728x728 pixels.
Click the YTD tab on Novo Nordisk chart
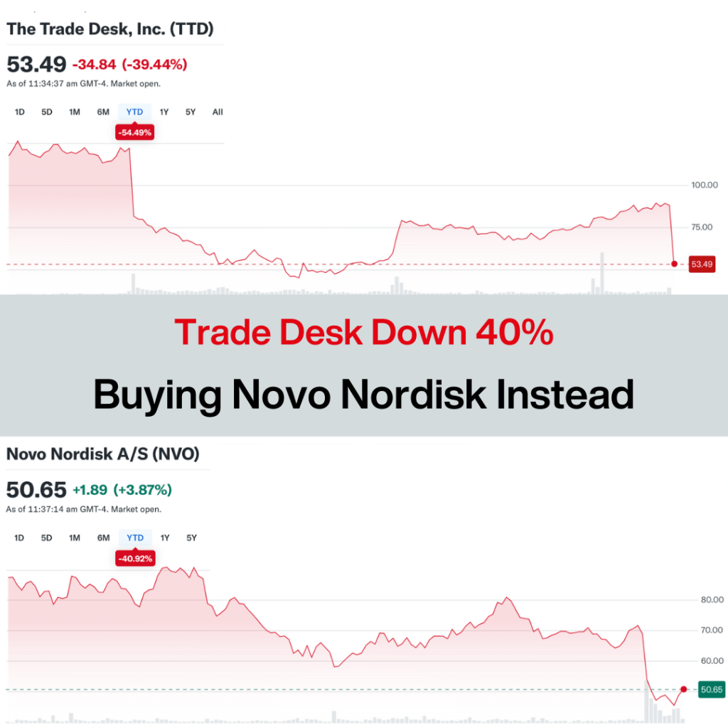tap(134, 537)
